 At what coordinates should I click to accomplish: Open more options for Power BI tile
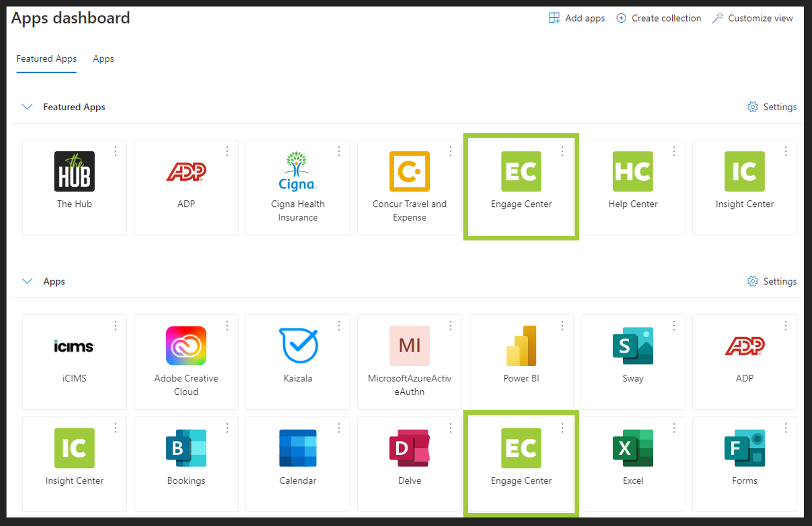tap(563, 326)
